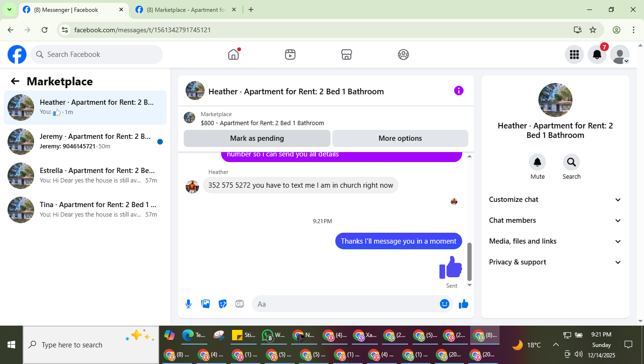Screen dimensions: 644x364
Task: Open the Jeremy conversation in the list
Action: click(x=85, y=142)
